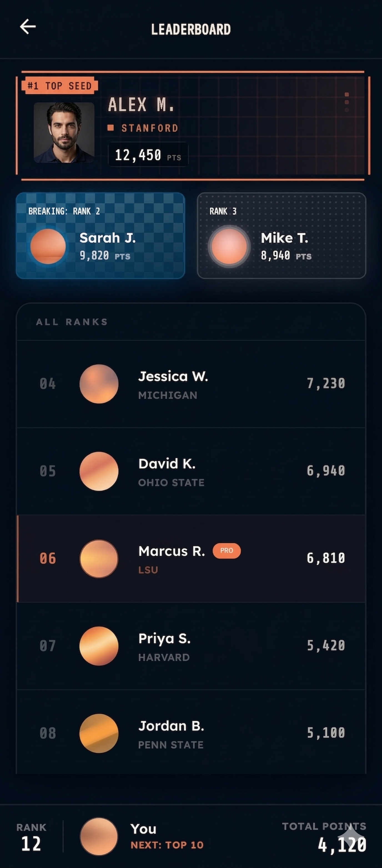Select the PRO badge next to Marcus R.

(x=227, y=551)
